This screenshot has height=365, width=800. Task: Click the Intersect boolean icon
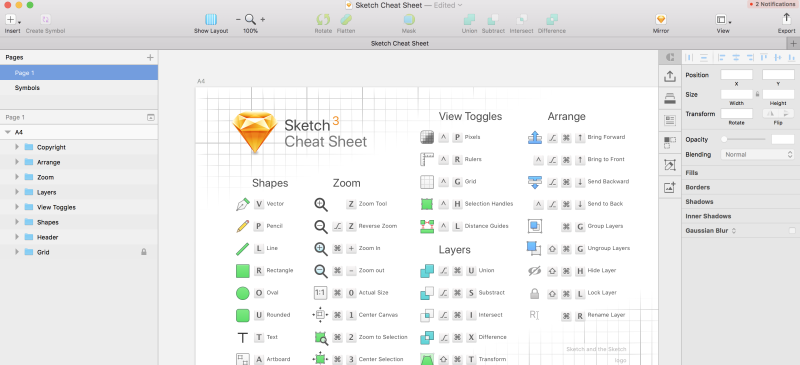(x=521, y=20)
